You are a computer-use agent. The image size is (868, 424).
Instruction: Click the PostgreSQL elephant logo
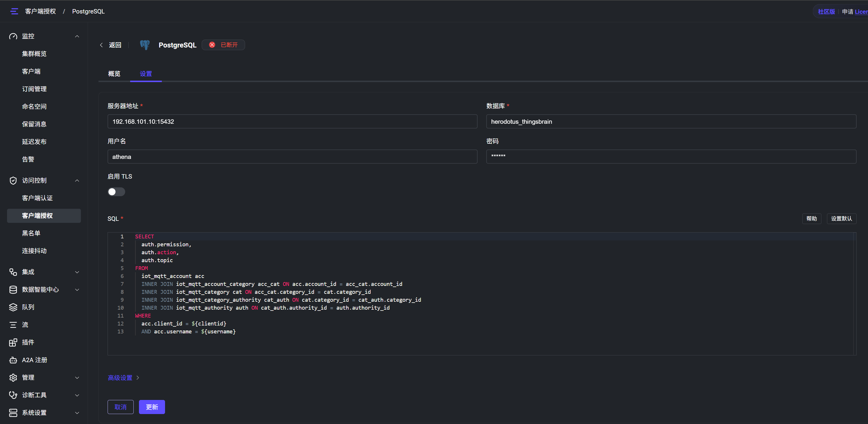[x=145, y=45]
